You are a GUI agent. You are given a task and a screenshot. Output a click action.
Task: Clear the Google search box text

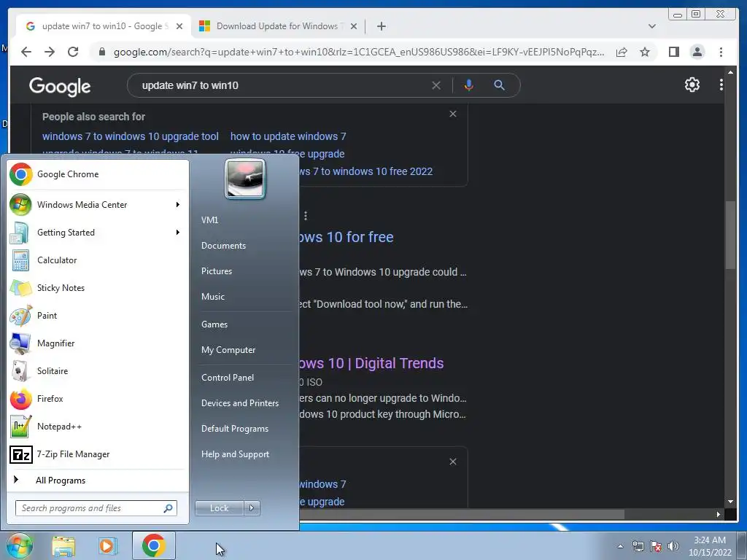click(436, 85)
